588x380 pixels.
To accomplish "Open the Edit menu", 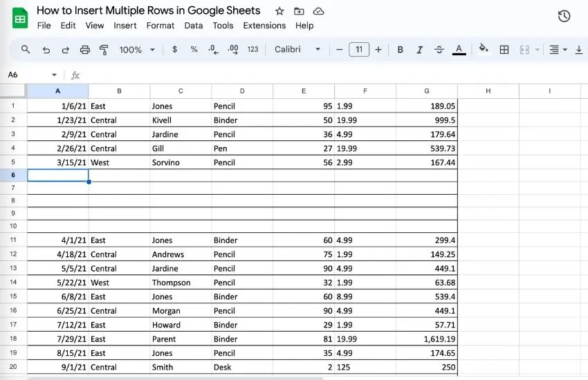I will click(x=68, y=26).
